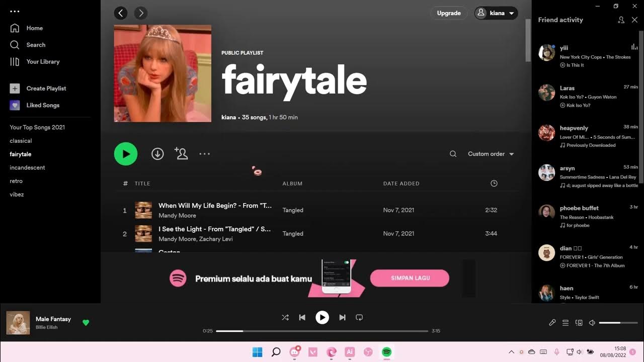Click the fairytale playlist title
The width and height of the screenshot is (644, 362).
[x=294, y=80]
